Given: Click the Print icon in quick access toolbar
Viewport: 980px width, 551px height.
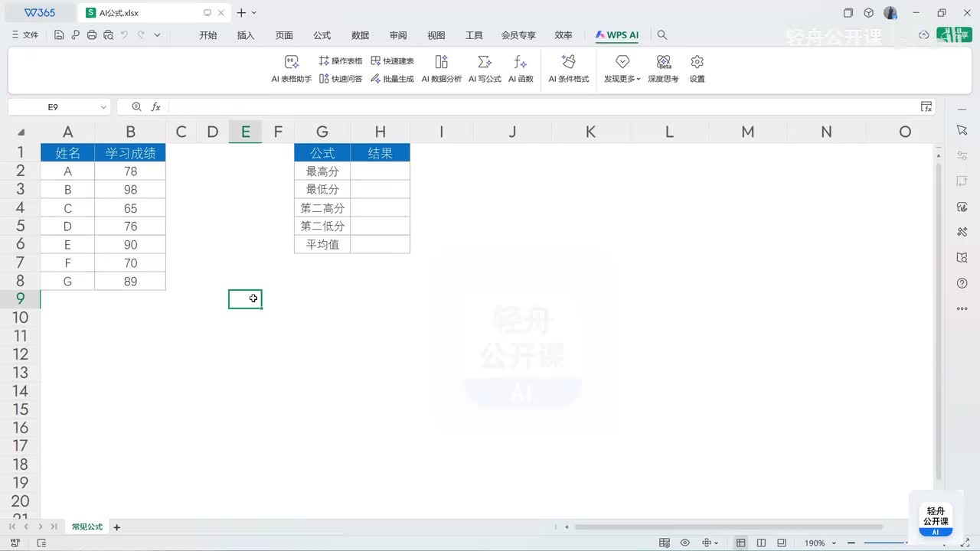Looking at the screenshot, I should [x=92, y=35].
